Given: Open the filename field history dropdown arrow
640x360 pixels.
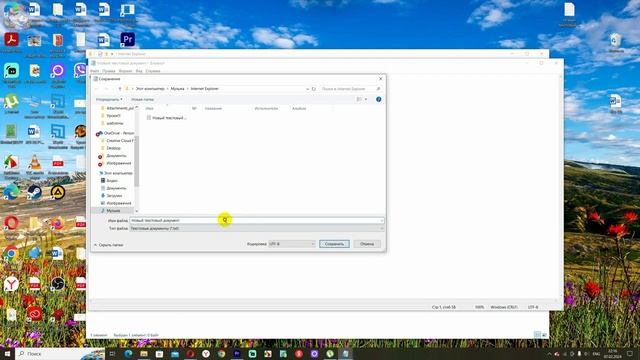Looking at the screenshot, I should (x=382, y=220).
